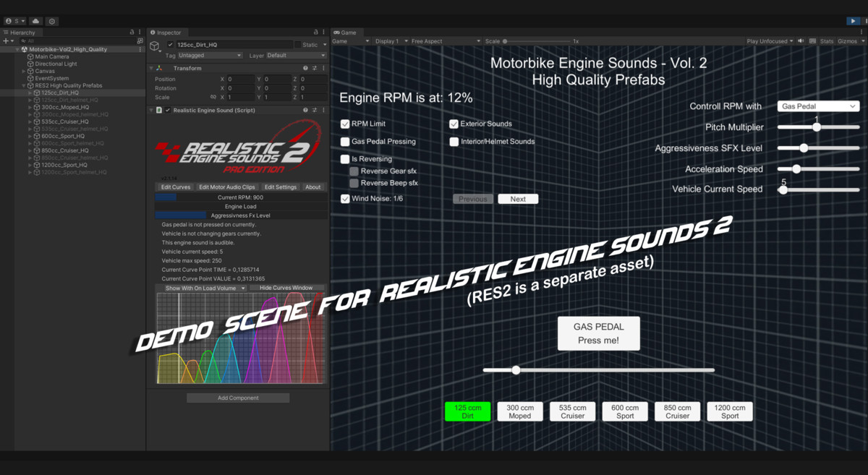The width and height of the screenshot is (868, 475).
Task: Disable the RPM Limit checkbox
Action: 345,124
